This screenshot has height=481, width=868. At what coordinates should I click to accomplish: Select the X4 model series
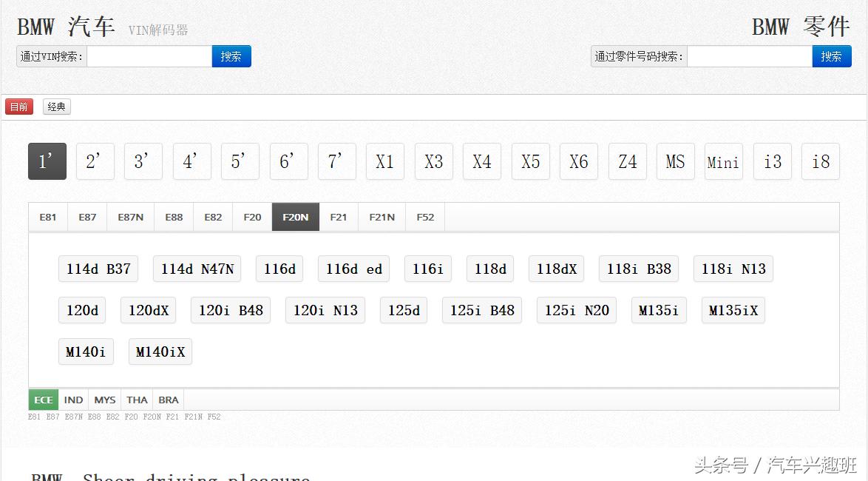[482, 161]
